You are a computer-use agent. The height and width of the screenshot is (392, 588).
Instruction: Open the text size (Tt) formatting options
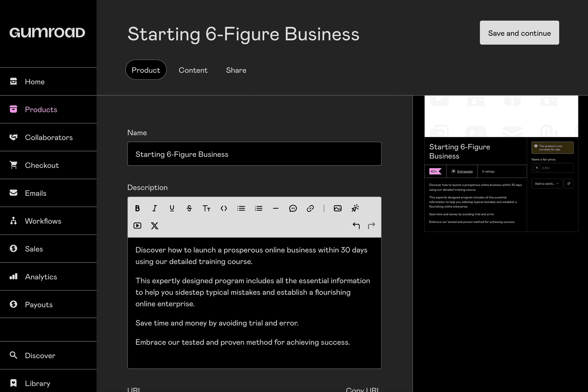206,208
